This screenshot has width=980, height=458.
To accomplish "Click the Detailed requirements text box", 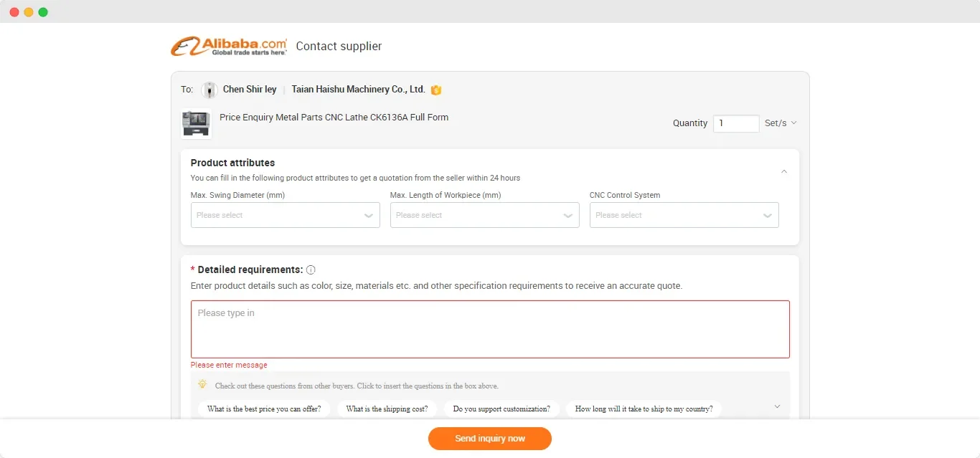I will (x=490, y=329).
